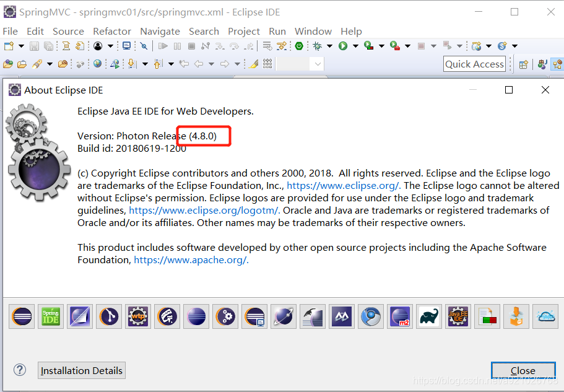The image size is (564, 392).
Task: Click the Quick Access search field
Action: [x=474, y=64]
